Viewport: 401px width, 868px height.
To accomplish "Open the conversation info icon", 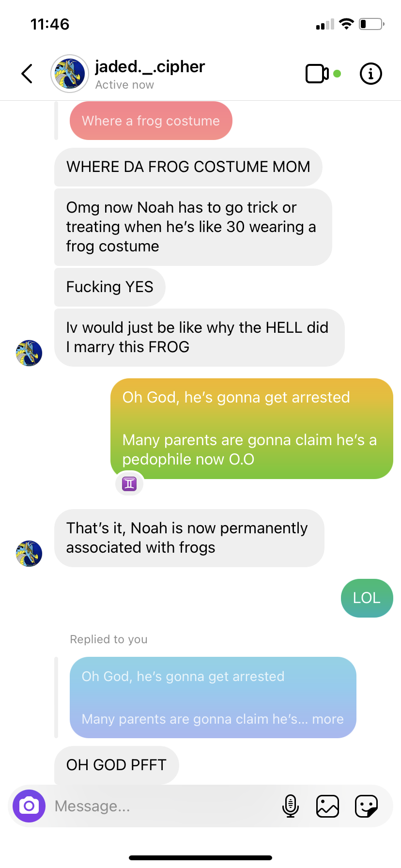I will pyautogui.click(x=371, y=74).
